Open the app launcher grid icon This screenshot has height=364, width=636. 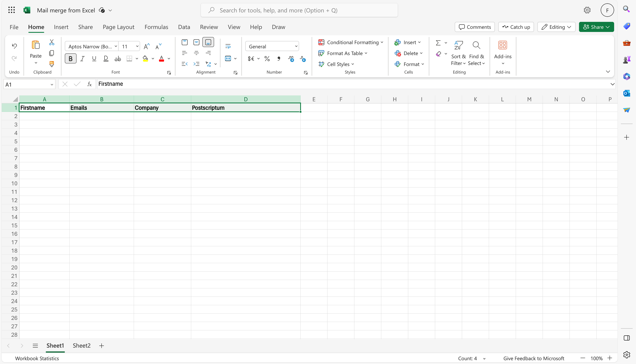point(12,10)
